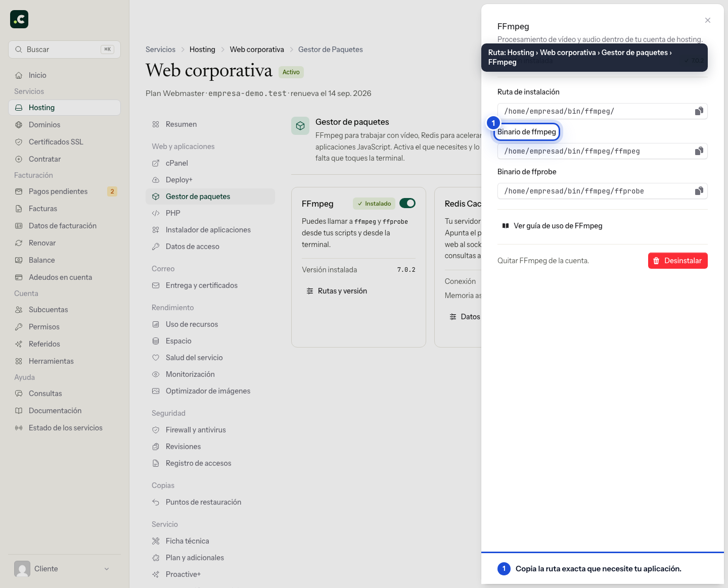
Task: Go to Inicio in the sidebar
Action: [x=64, y=75]
